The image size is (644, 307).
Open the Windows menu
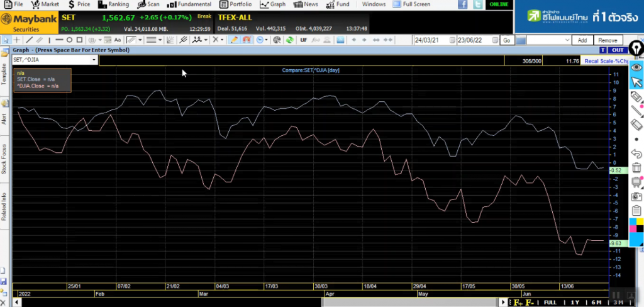click(374, 4)
